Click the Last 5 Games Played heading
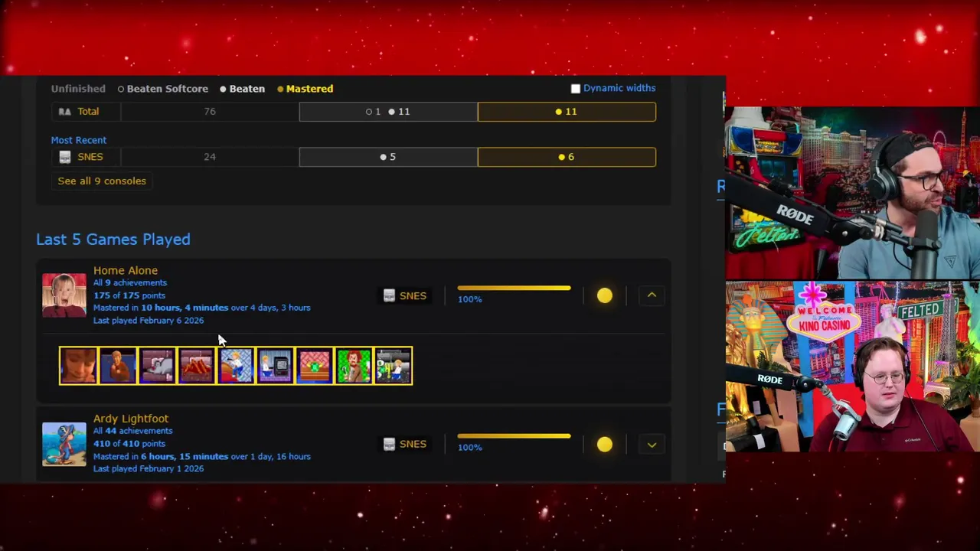 (113, 240)
